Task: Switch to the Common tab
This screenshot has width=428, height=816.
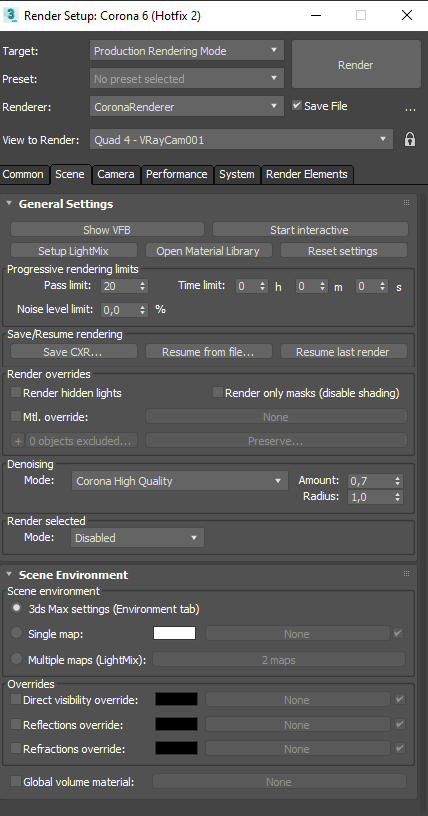Action: [23, 174]
